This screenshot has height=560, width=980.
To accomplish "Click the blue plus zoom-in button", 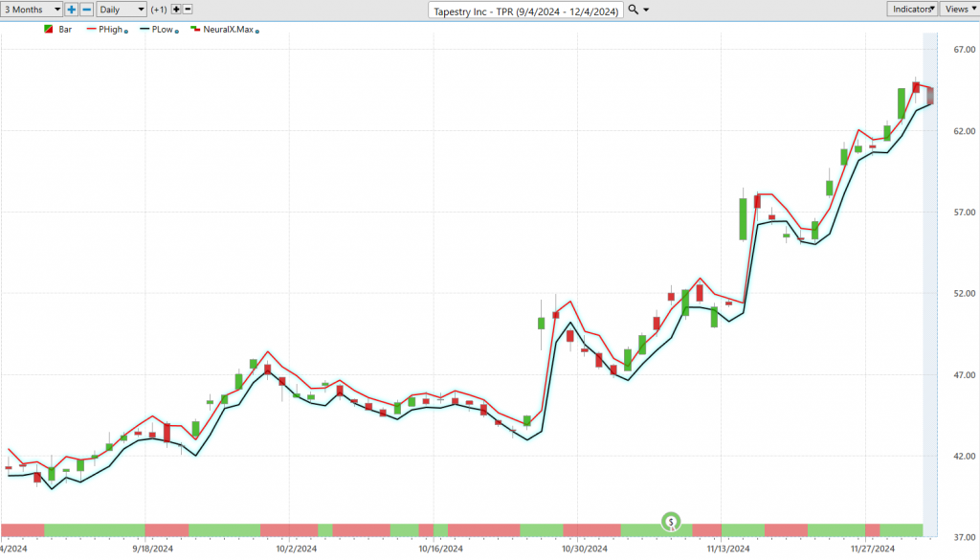I will tap(71, 10).
